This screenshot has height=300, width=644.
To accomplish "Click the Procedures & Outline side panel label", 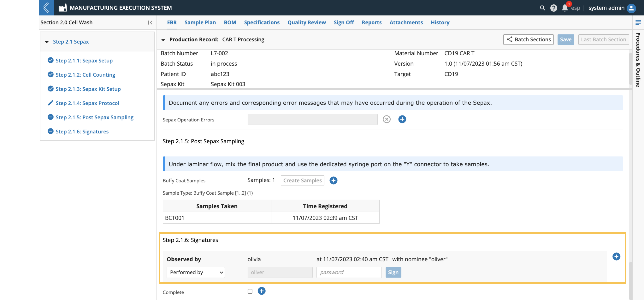I will 638,59.
